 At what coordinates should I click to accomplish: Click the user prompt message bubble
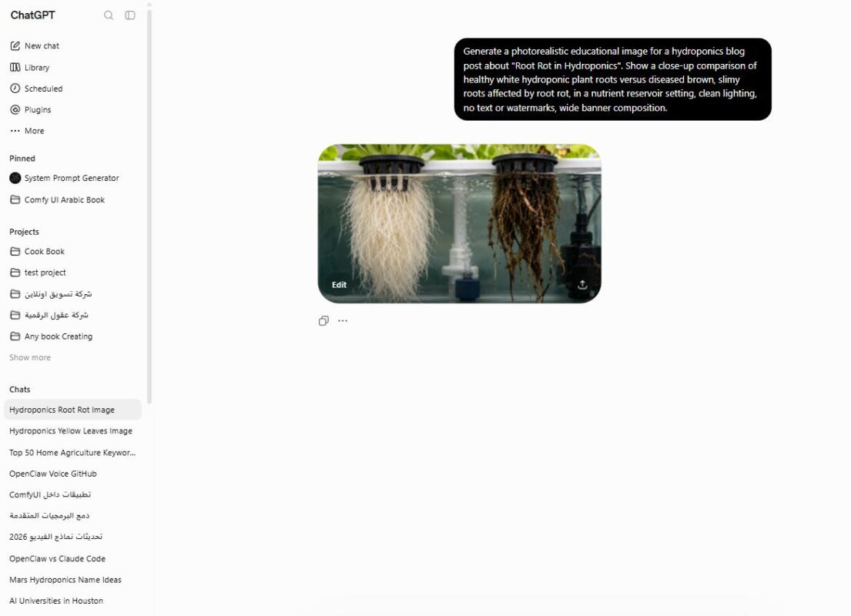click(x=613, y=79)
